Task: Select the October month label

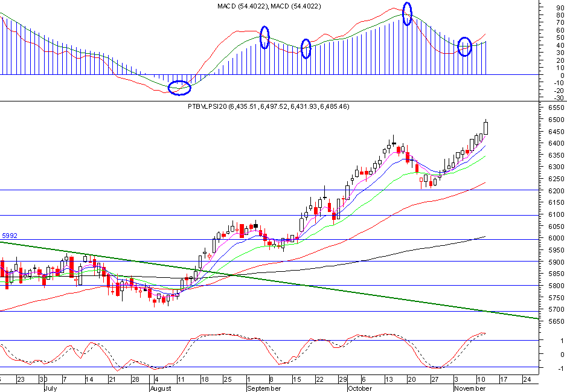Action: (360, 388)
